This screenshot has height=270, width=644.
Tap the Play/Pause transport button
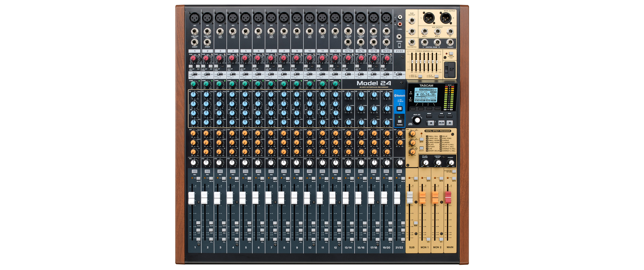coord(441,123)
